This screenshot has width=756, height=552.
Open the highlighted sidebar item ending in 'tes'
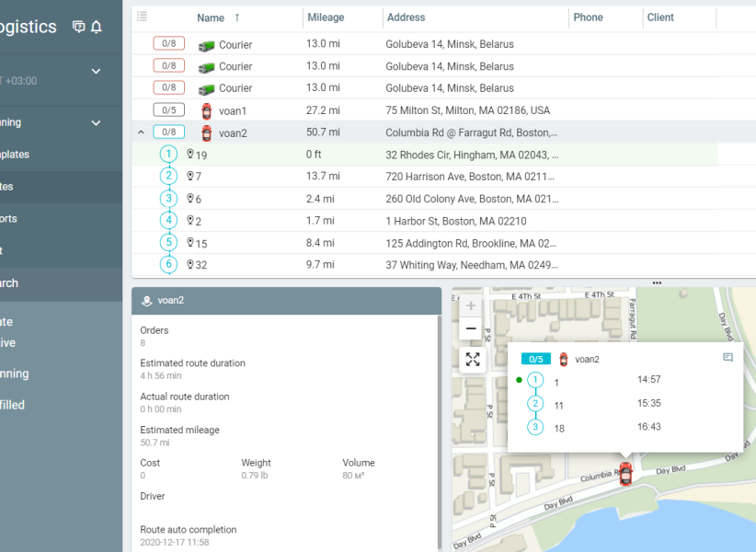coord(6,187)
